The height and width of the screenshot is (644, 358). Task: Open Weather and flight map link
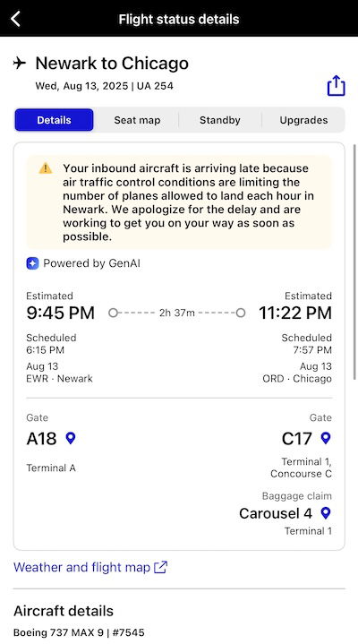[81, 567]
